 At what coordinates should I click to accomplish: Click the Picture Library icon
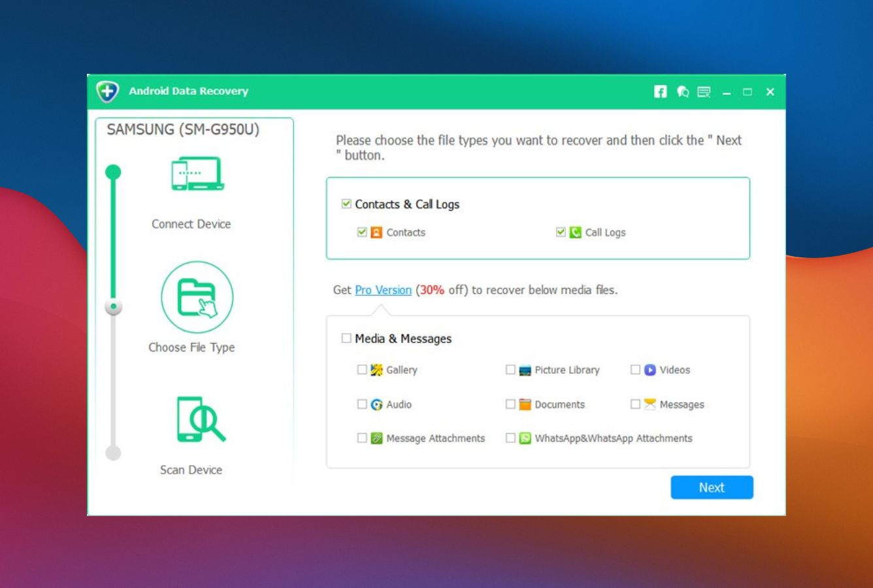[x=525, y=370]
